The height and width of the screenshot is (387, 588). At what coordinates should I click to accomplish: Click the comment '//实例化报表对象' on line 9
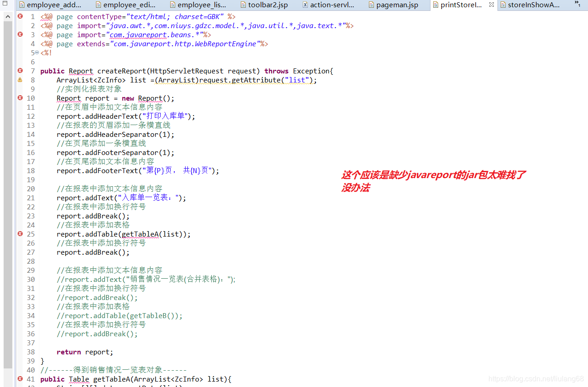point(89,89)
